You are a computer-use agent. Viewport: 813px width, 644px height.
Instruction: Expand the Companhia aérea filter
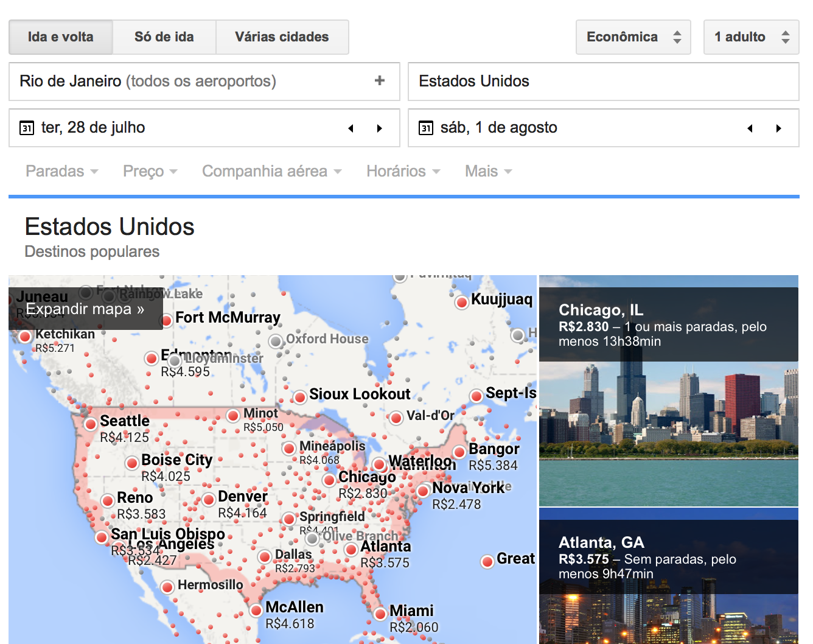(271, 172)
